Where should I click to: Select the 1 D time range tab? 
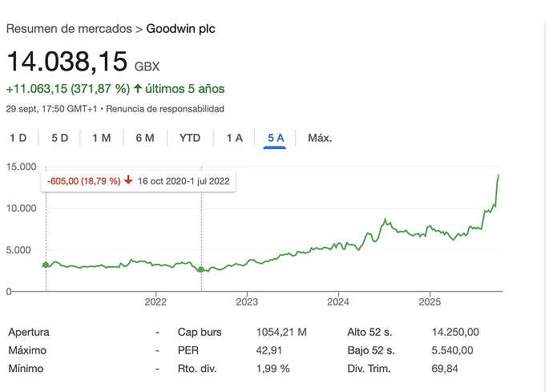(x=18, y=138)
